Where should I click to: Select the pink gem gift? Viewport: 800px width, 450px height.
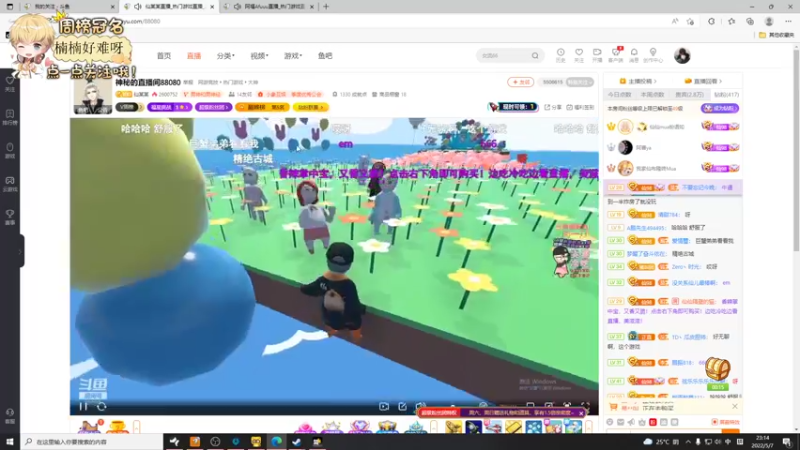305,428
